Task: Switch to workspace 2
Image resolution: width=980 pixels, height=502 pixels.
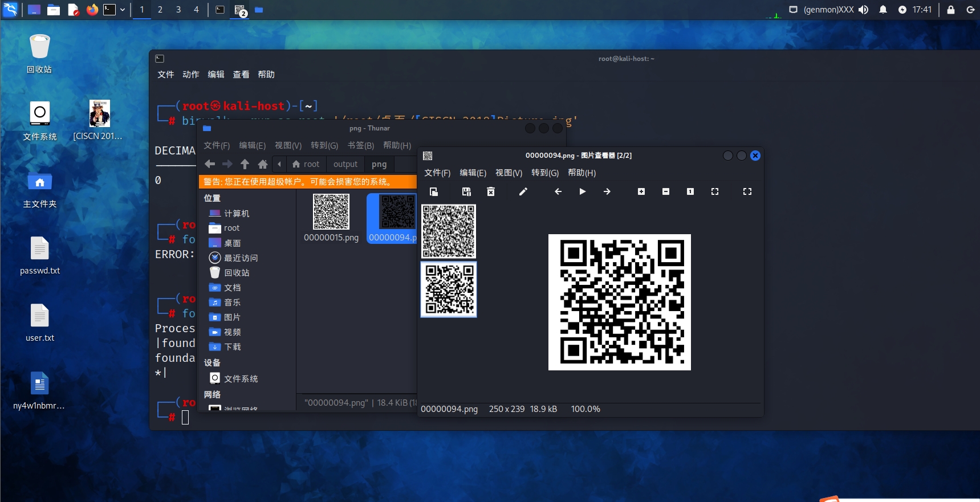Action: (x=160, y=10)
